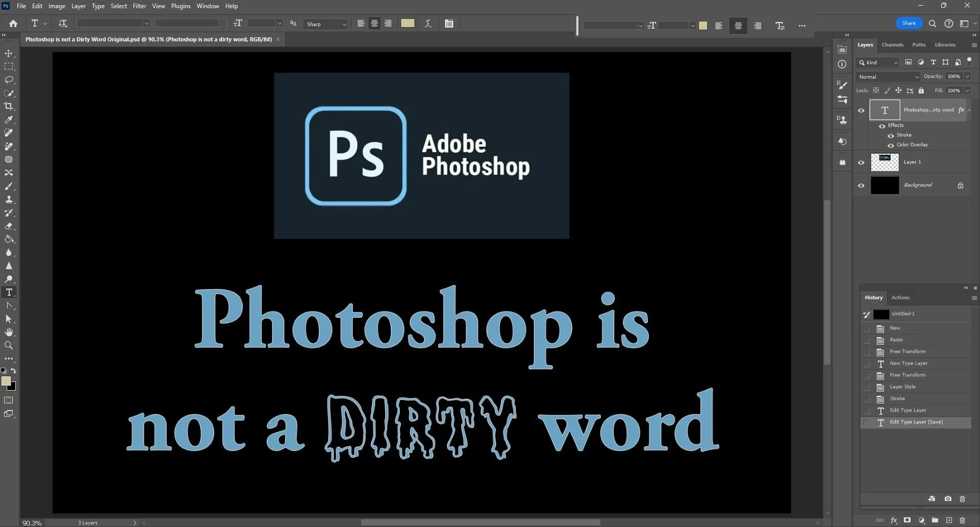980x527 pixels.
Task: Select the Clone Stamp tool
Action: tap(9, 199)
